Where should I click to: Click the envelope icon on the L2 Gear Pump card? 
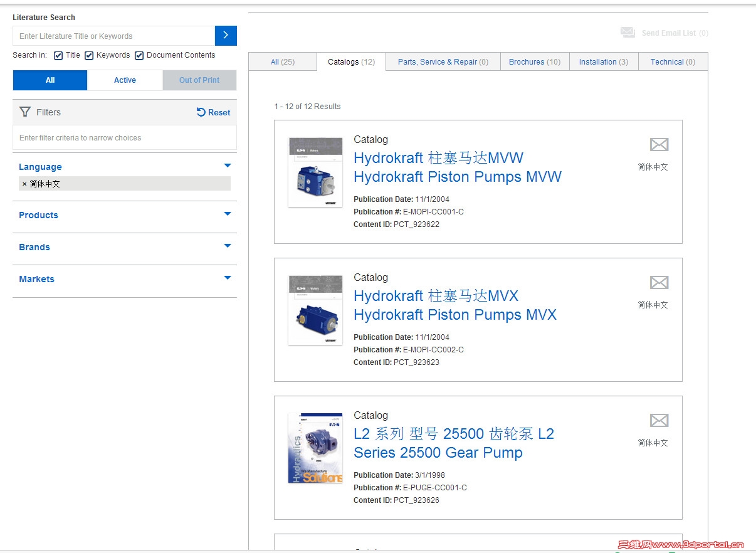point(659,421)
